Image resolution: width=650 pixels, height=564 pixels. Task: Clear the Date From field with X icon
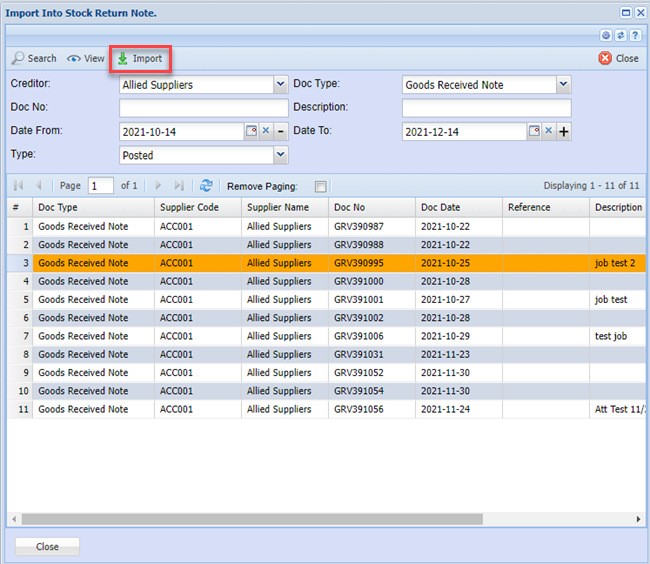pos(267,132)
